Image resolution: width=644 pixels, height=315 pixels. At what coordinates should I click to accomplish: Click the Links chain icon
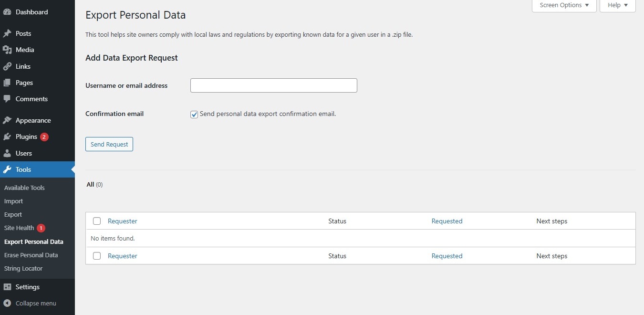7,66
